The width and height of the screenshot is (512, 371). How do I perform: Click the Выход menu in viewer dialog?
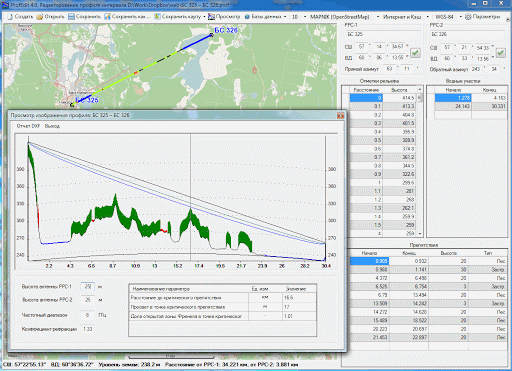[x=52, y=126]
